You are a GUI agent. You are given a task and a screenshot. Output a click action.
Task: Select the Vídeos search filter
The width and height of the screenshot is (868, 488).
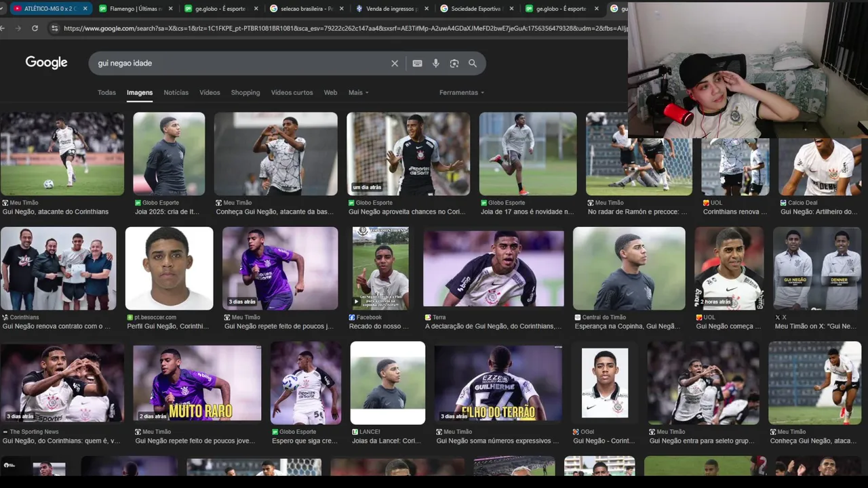pos(210,93)
